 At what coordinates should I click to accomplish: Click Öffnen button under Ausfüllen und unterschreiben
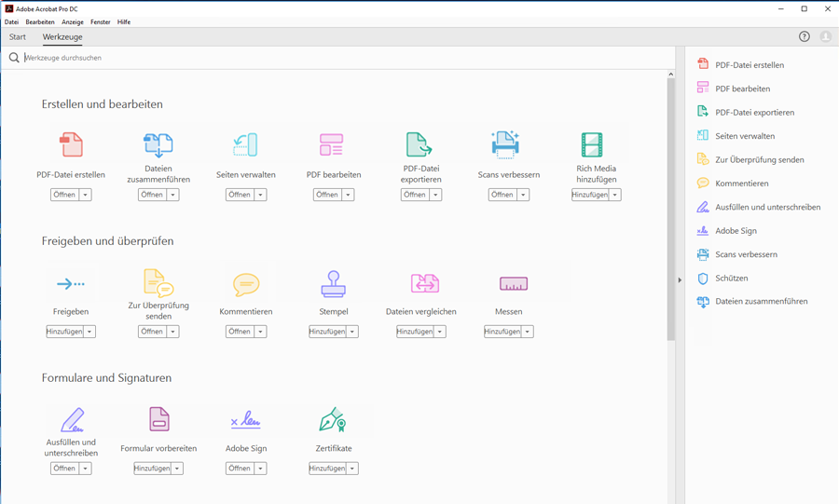(64, 469)
